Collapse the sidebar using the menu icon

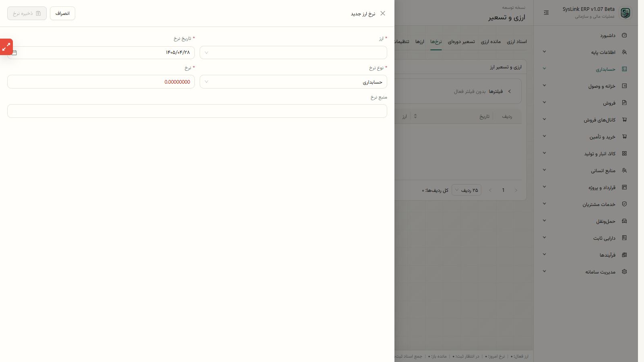coord(546,13)
